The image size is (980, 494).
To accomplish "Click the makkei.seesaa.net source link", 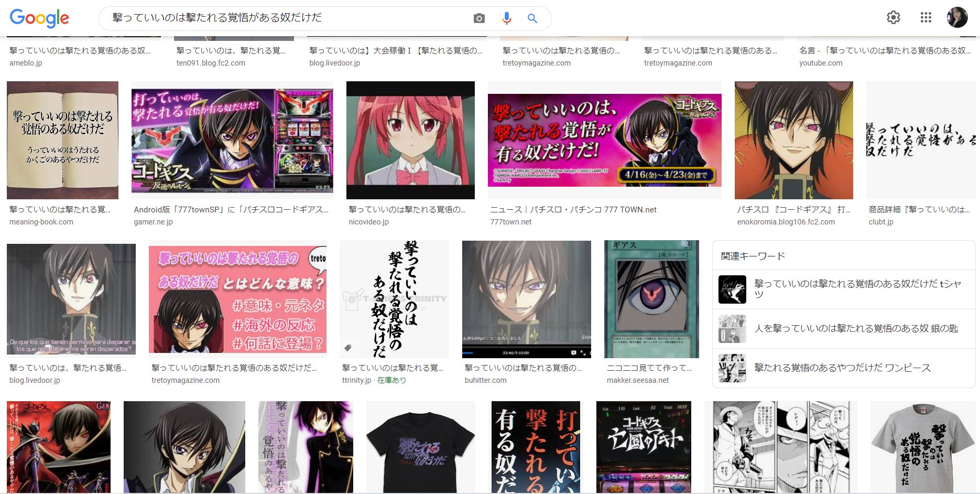I will point(638,380).
